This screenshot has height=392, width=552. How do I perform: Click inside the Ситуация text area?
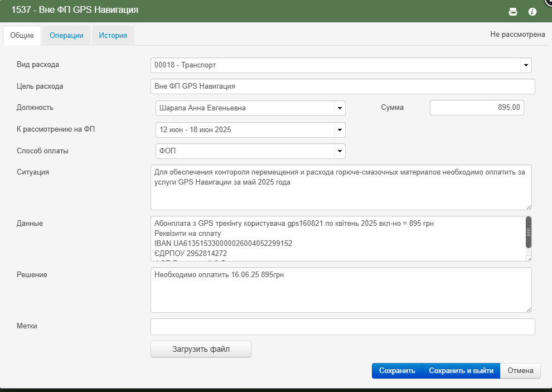[341, 187]
